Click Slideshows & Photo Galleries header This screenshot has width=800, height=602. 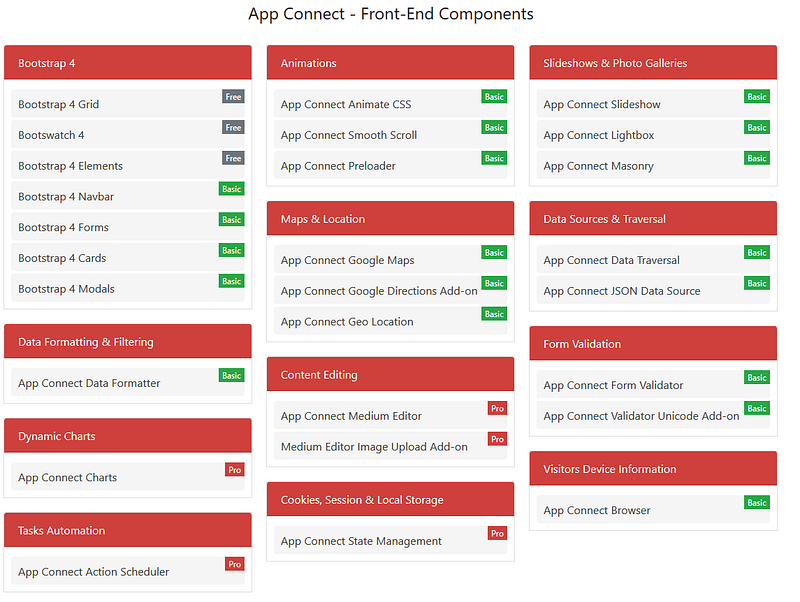coord(653,63)
